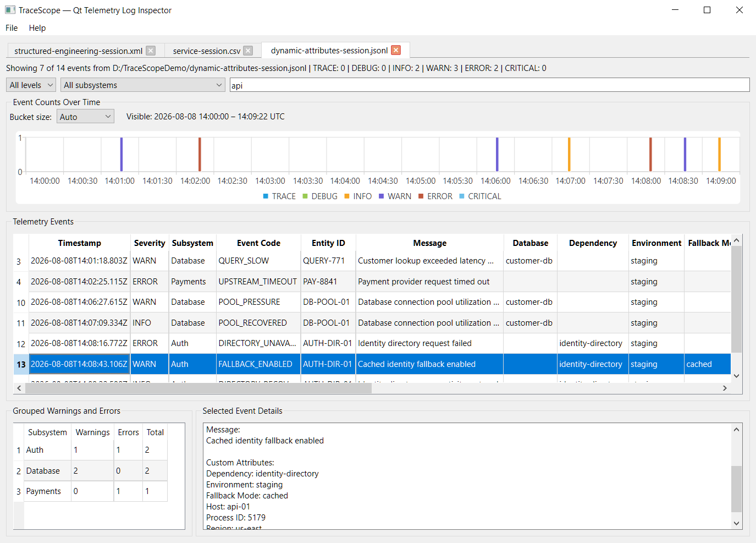
Task: Click the TRACE legend color swatch
Action: click(x=266, y=196)
